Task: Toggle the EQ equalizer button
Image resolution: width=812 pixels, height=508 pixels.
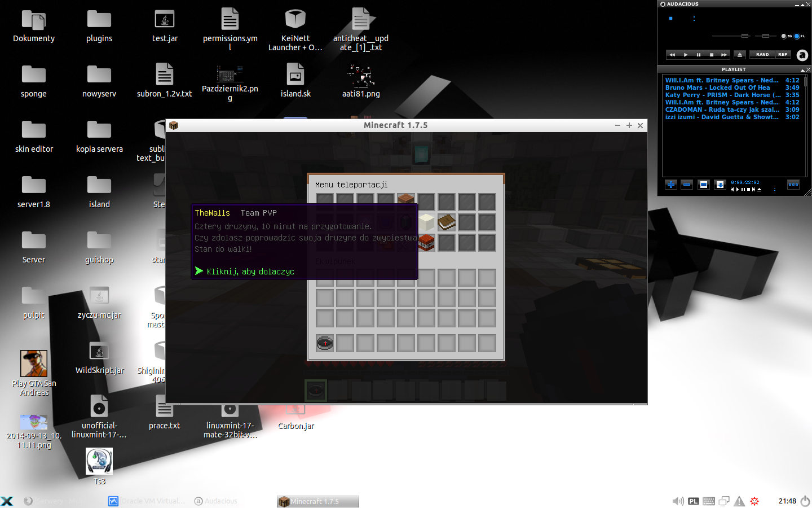Action: 787,36
